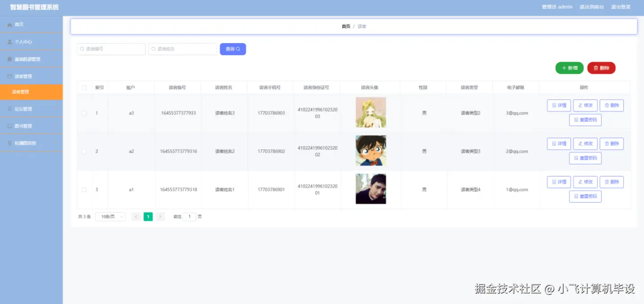Click the man photo avatar in row a1
The width and height of the screenshot is (644, 304).
(x=371, y=189)
